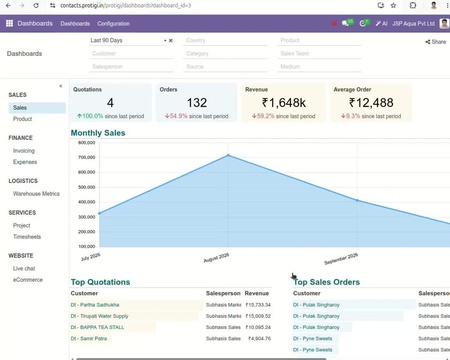Select Product dashboard in sidebar
Viewport: 450px width, 360px height.
coord(23,119)
